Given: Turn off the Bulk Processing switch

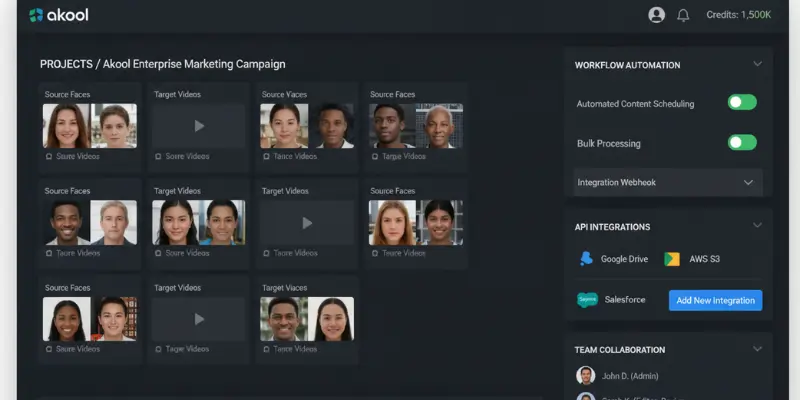Looking at the screenshot, I should pyautogui.click(x=742, y=142).
